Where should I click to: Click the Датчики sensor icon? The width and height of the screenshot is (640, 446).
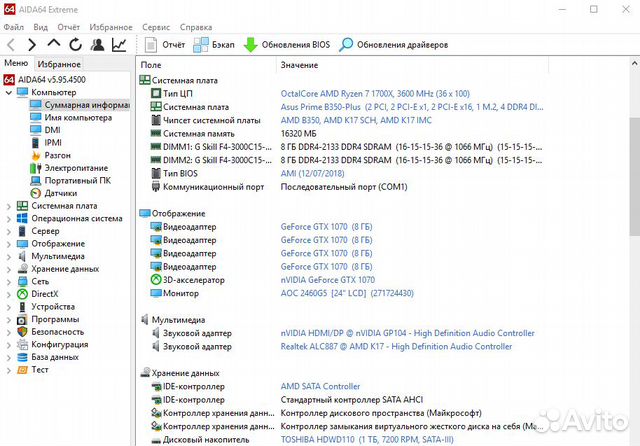36,193
